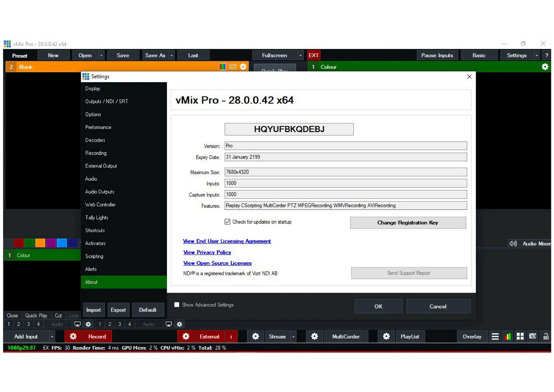Click the lock icon in bottom bar

pyautogui.click(x=546, y=336)
